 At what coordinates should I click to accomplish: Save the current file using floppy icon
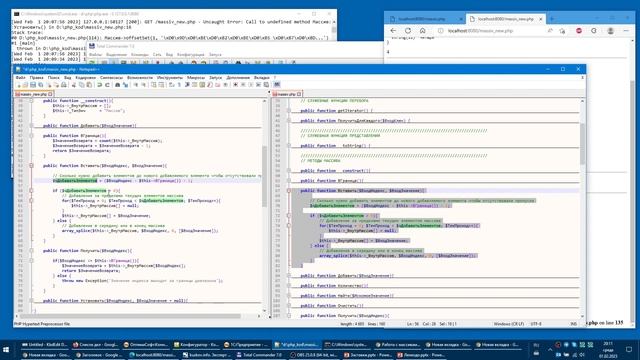pos(33,85)
